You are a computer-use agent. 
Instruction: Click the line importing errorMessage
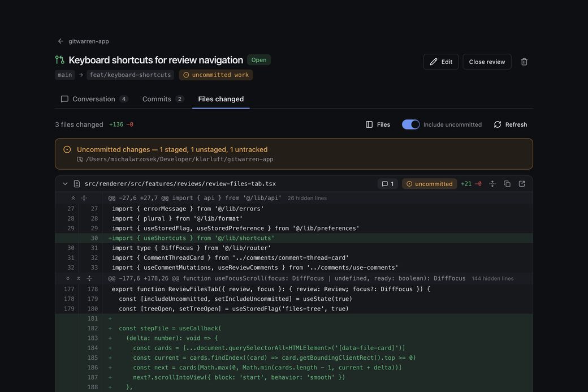pos(294,209)
